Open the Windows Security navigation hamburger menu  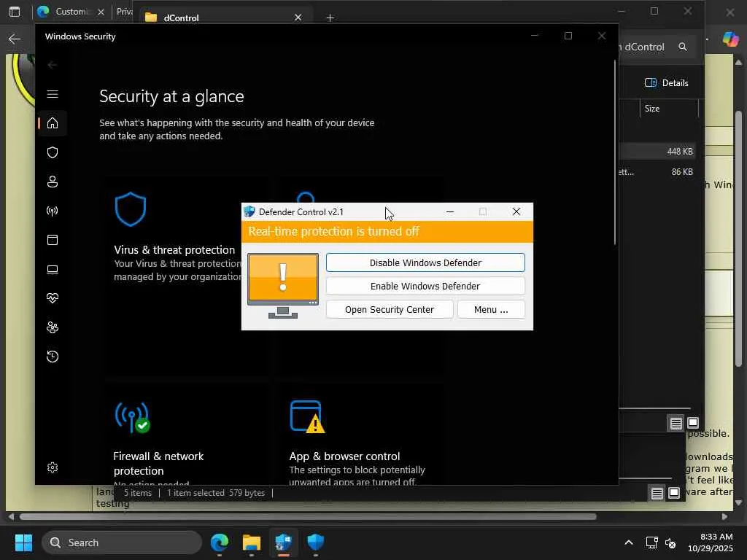pos(53,94)
